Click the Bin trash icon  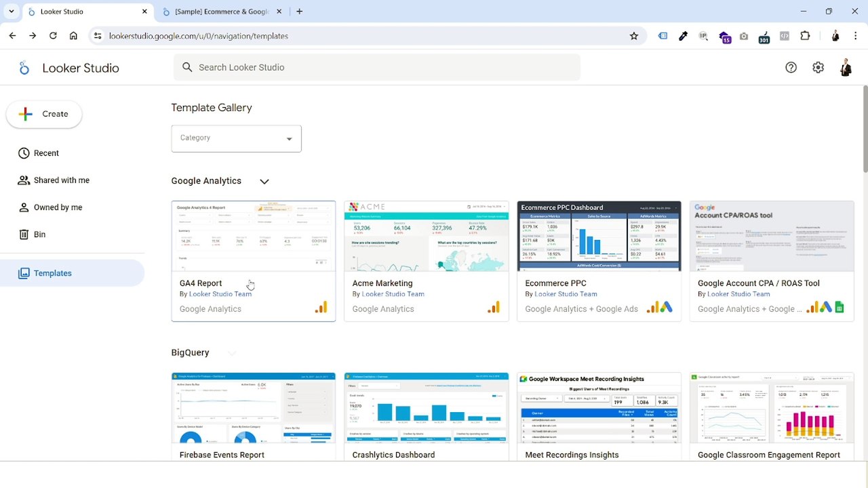click(x=24, y=235)
